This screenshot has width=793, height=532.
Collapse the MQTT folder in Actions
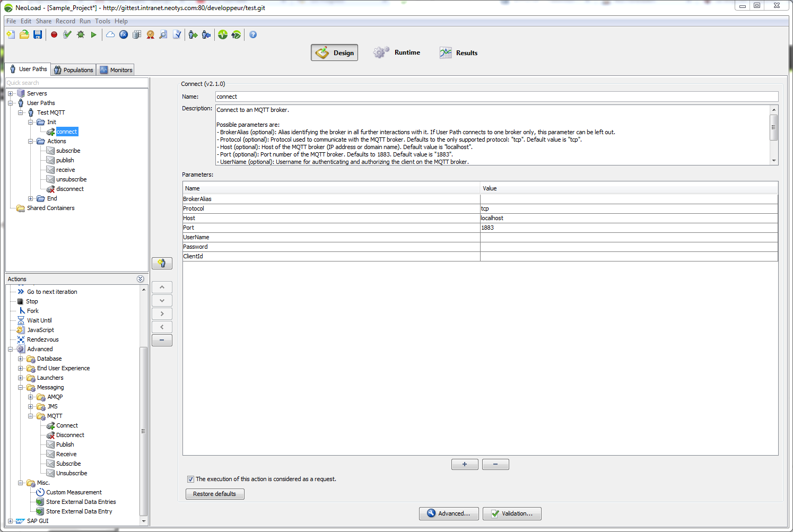point(31,416)
